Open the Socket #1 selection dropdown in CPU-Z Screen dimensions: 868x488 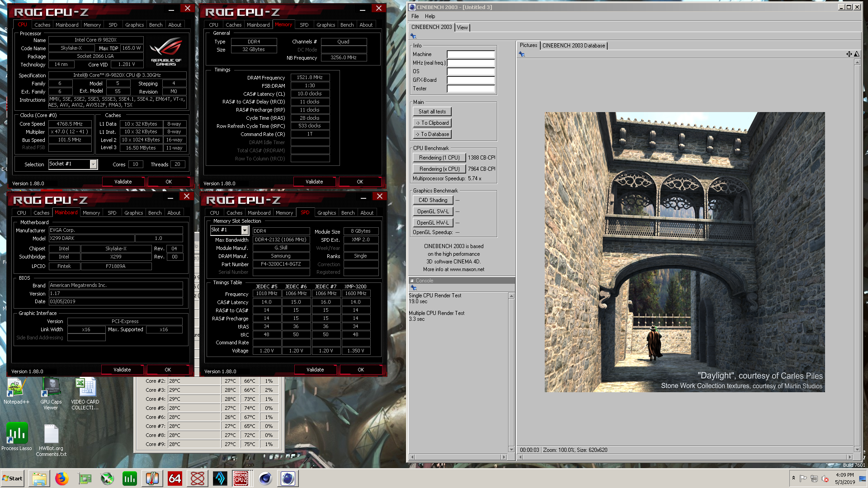pos(93,164)
